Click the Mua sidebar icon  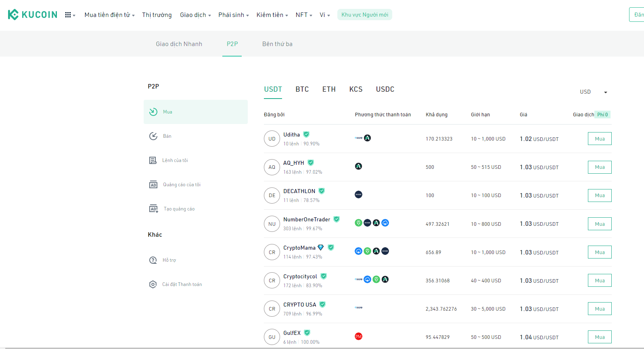153,112
